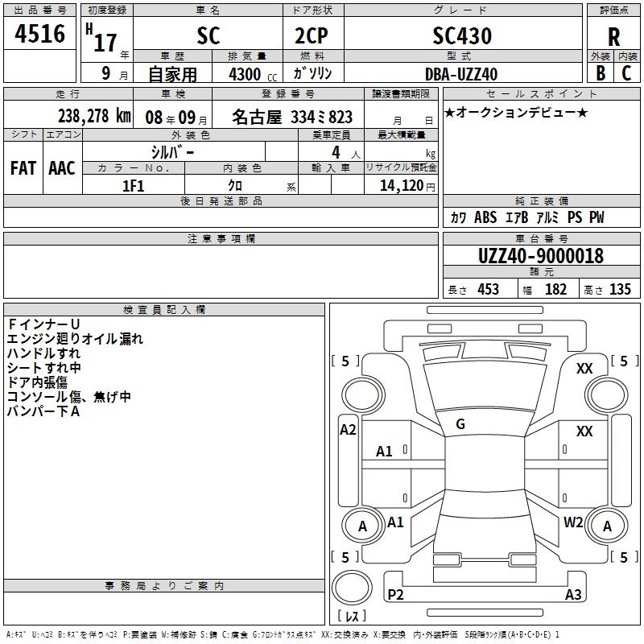Screen dimensions: 644x644
Task: Click the recycle deposit amount 14,120円
Action: tap(407, 185)
